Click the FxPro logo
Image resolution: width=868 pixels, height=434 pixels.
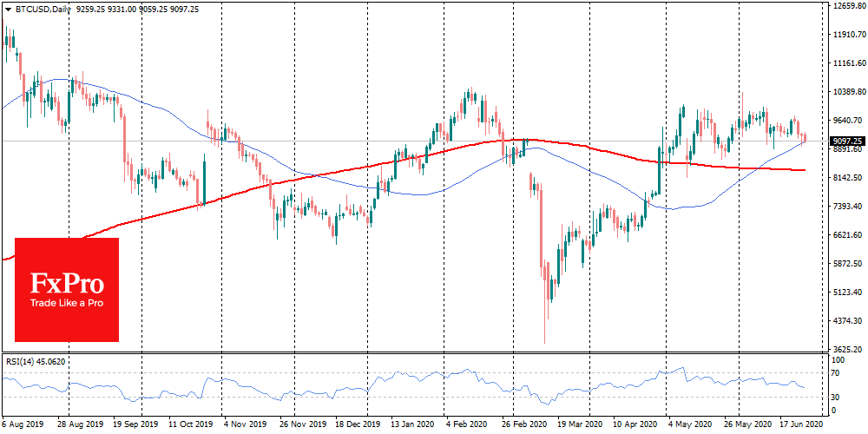67,284
